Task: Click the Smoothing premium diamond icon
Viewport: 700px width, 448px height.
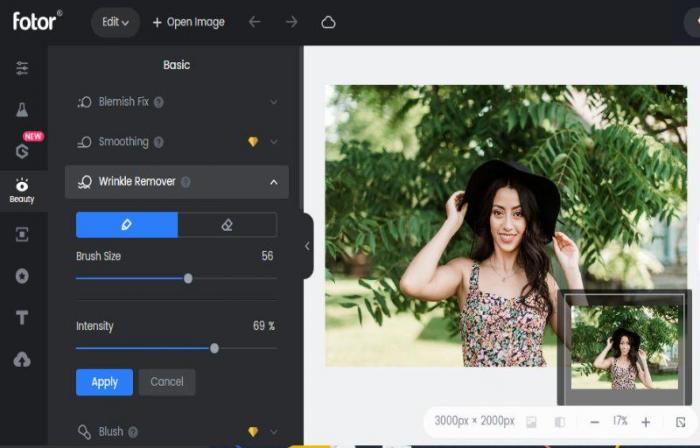Action: (253, 142)
